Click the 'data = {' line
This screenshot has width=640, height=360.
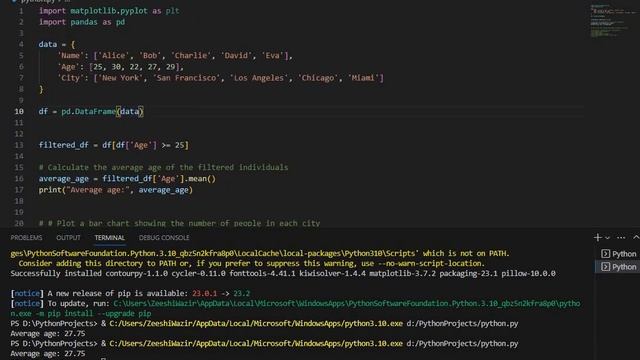pos(57,44)
